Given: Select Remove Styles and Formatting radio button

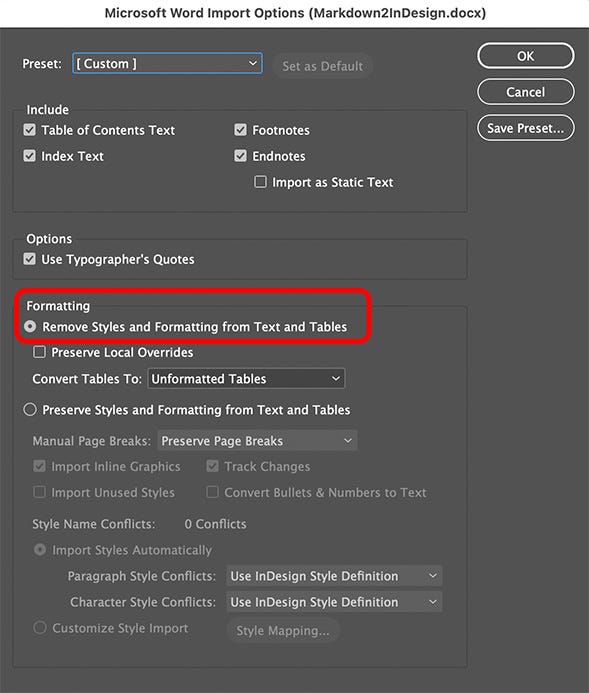Looking at the screenshot, I should [30, 327].
